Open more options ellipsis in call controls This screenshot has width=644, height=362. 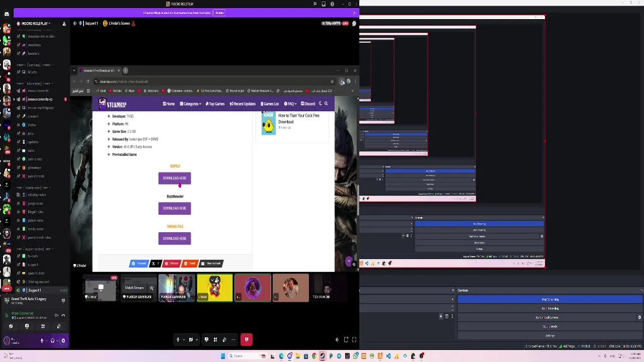(x=233, y=340)
